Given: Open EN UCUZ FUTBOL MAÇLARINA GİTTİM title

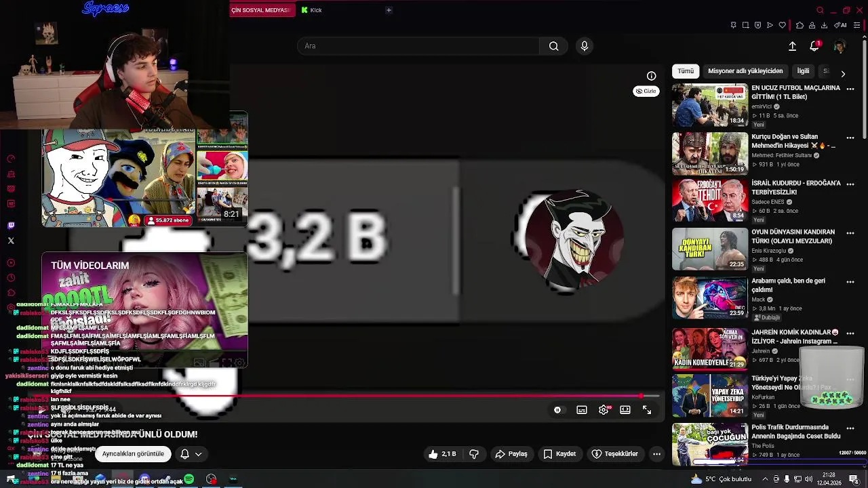Looking at the screenshot, I should [795, 92].
